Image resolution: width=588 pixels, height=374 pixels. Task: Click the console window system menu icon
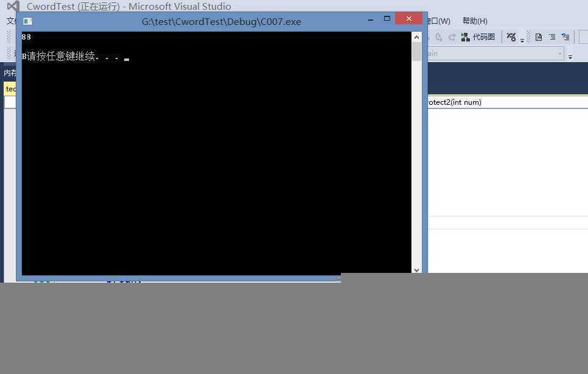(28, 21)
